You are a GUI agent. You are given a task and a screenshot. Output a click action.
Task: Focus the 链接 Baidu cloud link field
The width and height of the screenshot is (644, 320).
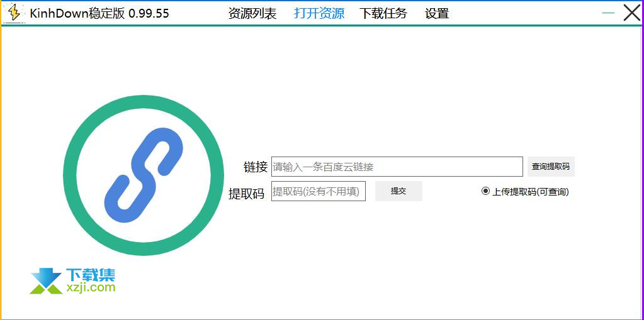(397, 167)
